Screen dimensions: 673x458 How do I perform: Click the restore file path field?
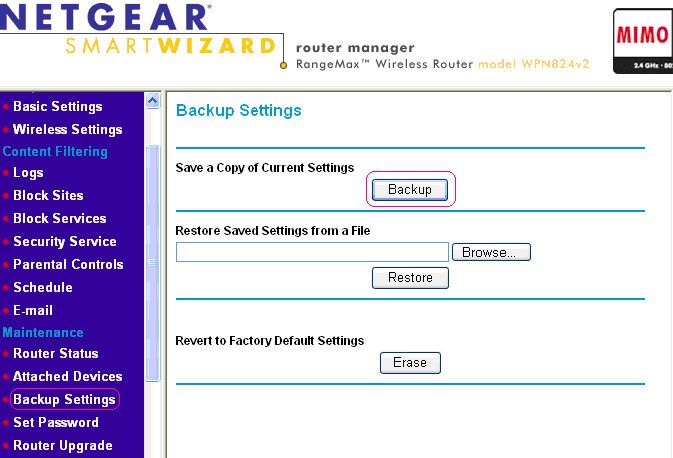point(312,252)
